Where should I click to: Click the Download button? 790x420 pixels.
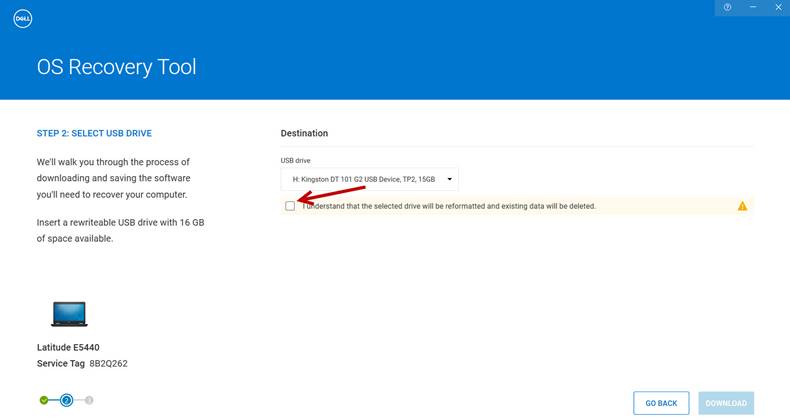[x=726, y=403]
